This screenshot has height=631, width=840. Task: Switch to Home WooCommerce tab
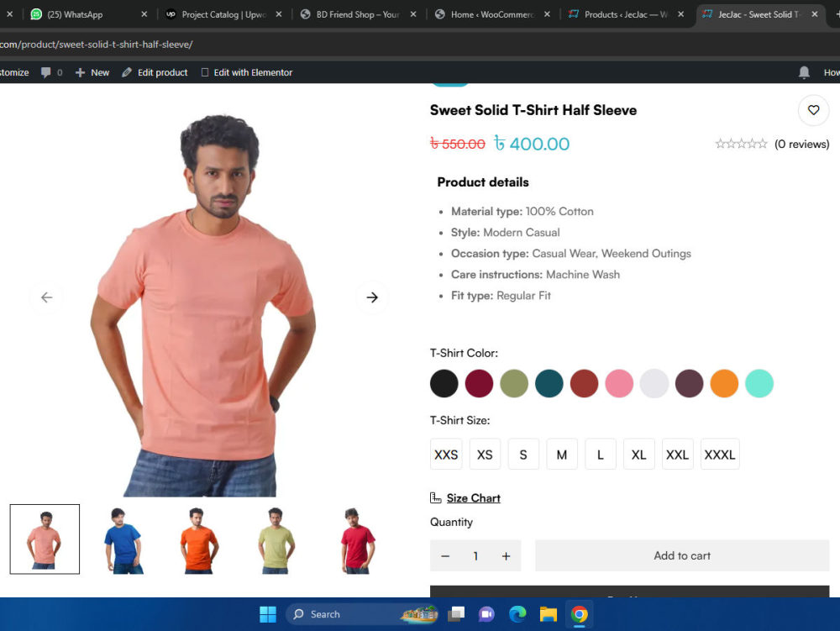point(491,14)
